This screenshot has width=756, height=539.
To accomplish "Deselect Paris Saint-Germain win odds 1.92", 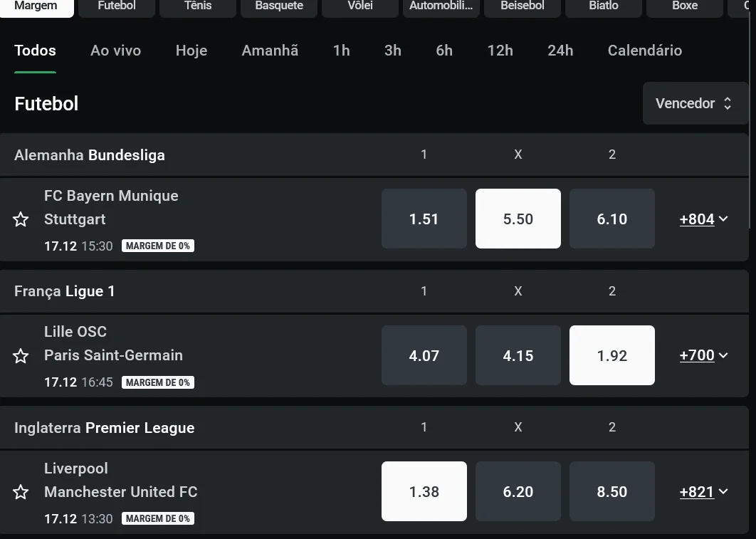I will click(611, 355).
